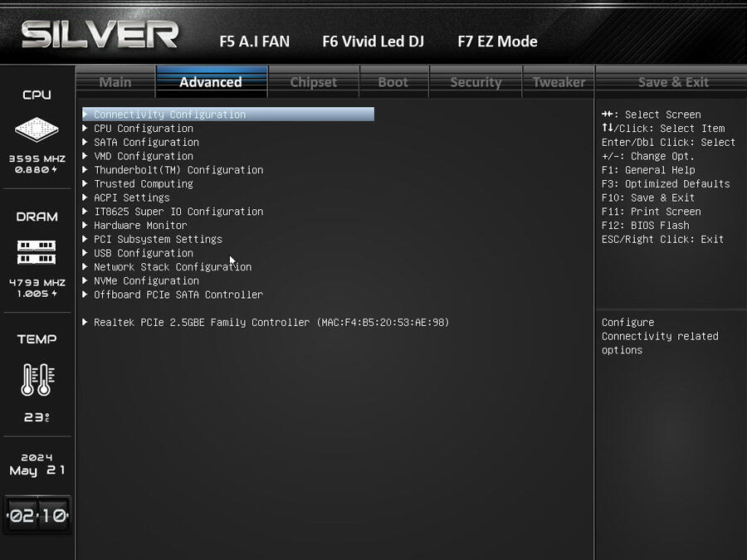
Task: Click the CPU label in sidebar
Action: 37,95
